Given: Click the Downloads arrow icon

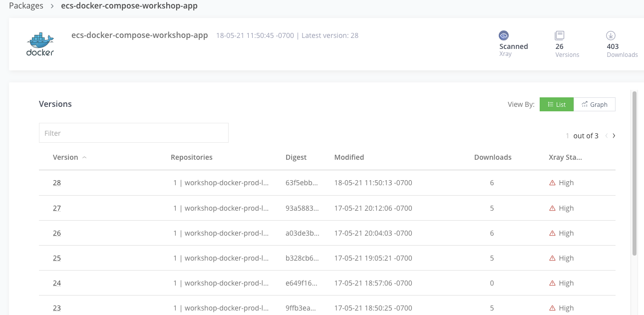Looking at the screenshot, I should point(611,35).
